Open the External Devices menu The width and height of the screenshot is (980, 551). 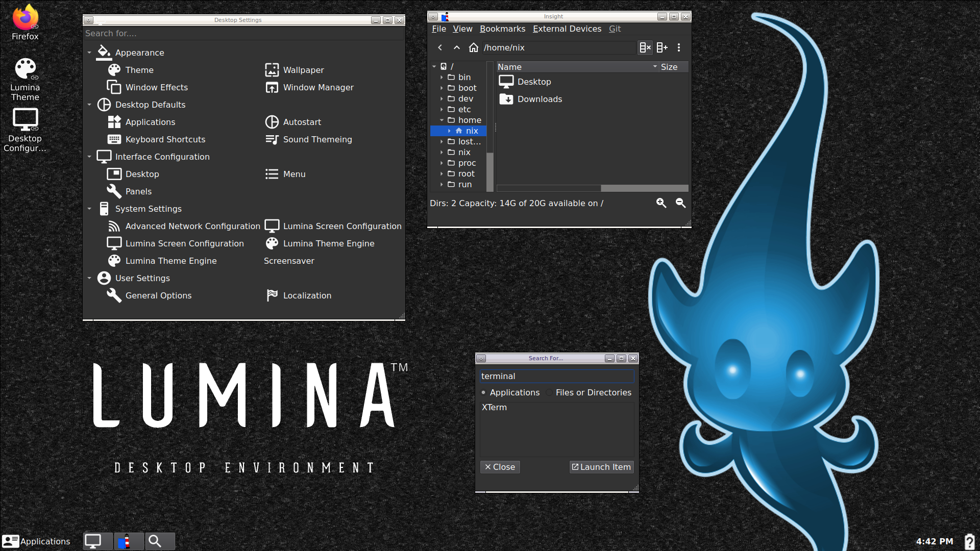(567, 29)
